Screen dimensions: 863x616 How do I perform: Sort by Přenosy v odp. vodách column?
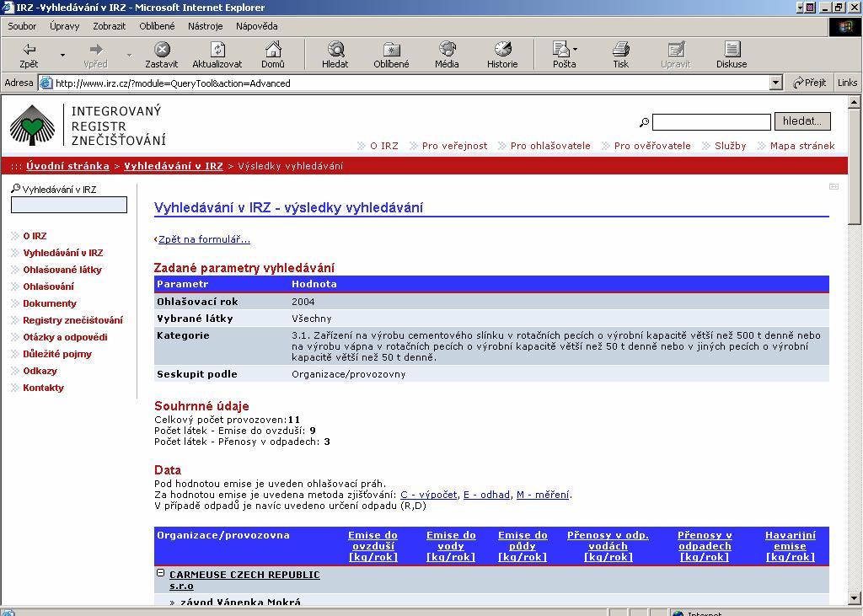point(608,546)
